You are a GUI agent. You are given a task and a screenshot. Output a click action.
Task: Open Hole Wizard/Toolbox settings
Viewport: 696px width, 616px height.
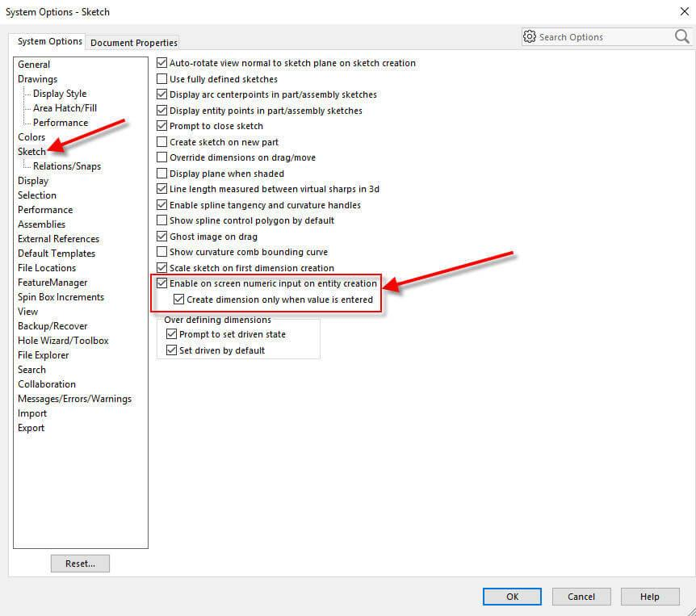coord(63,341)
